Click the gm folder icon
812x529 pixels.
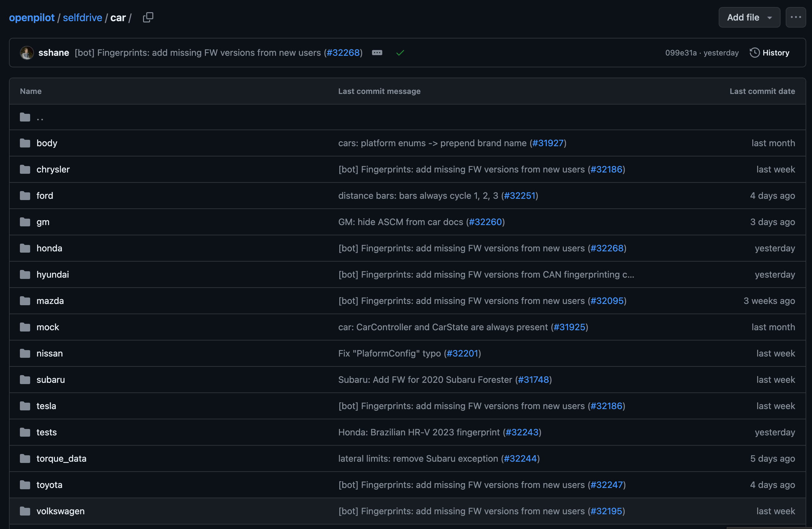(25, 222)
